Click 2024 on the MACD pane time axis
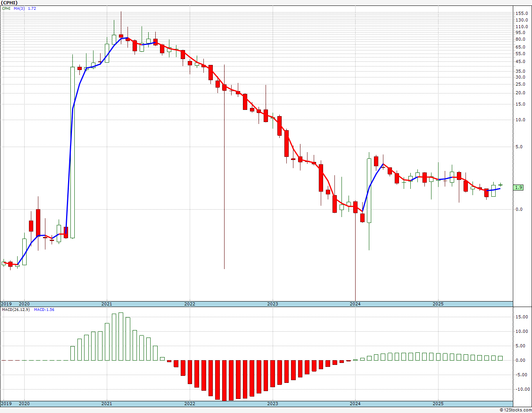 355,404
